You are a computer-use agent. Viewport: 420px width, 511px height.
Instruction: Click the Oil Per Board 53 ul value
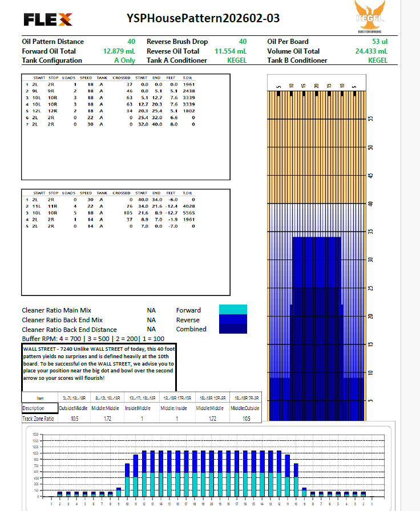click(x=379, y=42)
